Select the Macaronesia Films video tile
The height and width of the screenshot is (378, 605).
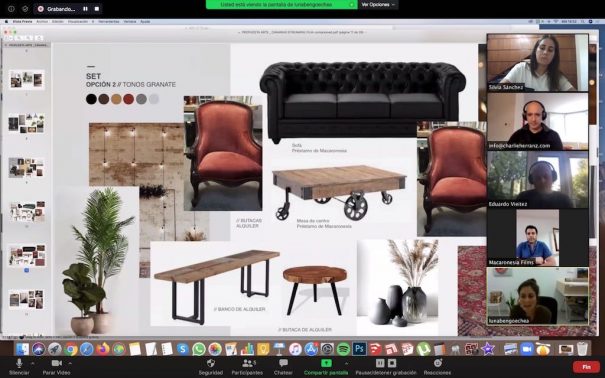(x=537, y=238)
